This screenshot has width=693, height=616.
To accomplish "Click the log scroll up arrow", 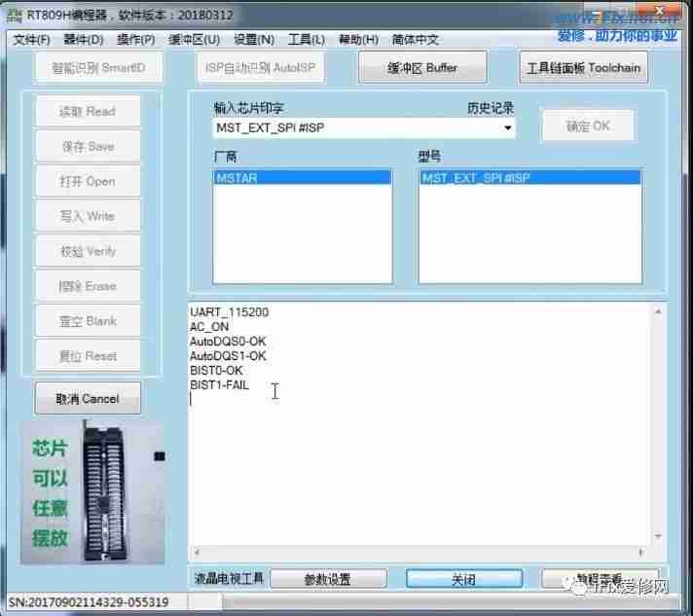I will coord(658,311).
